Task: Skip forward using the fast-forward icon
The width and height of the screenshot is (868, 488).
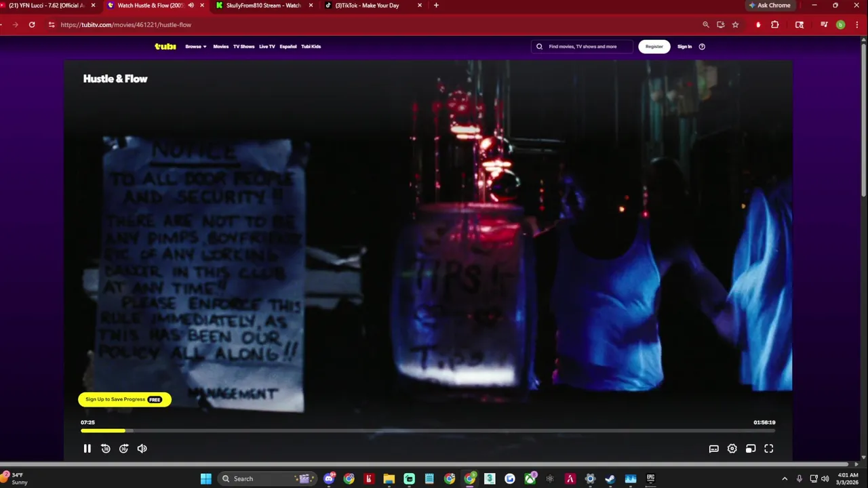Action: pos(123,449)
